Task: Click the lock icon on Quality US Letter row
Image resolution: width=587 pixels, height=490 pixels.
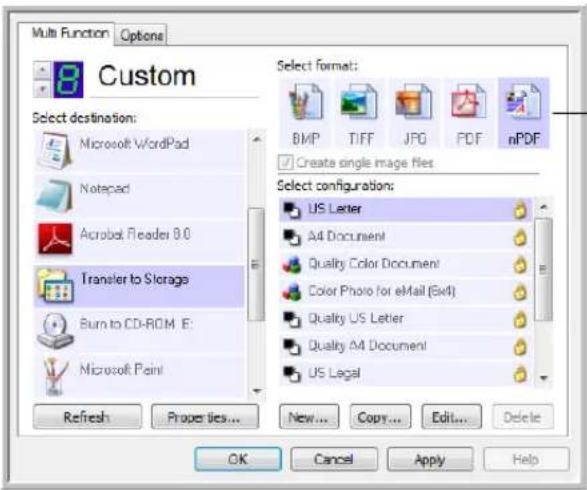Action: coord(520,320)
